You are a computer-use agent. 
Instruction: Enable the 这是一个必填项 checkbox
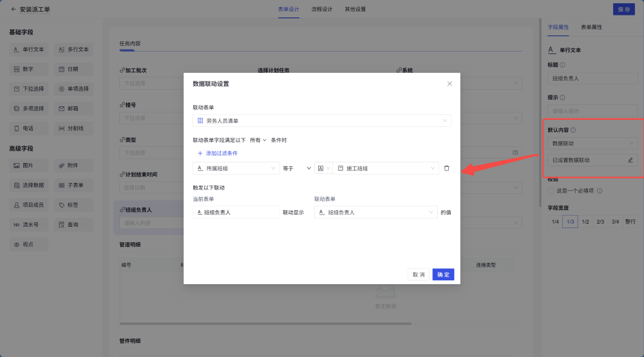[x=550, y=191]
